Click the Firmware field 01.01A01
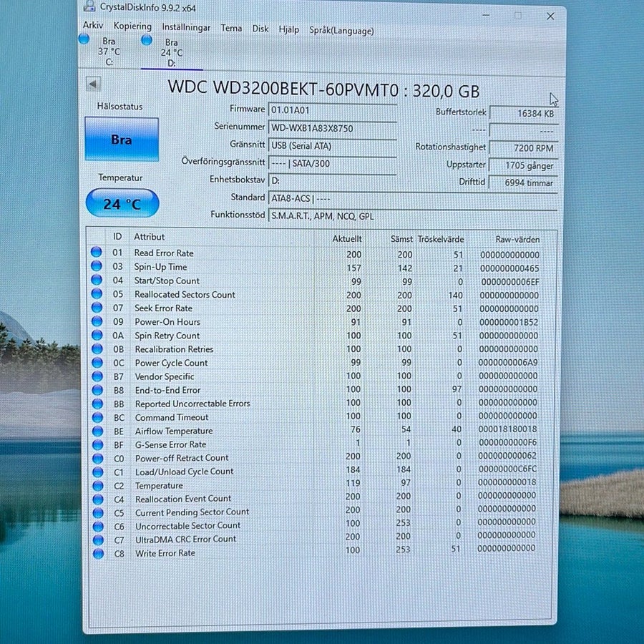Viewport: 644px width, 644px height. [x=332, y=110]
